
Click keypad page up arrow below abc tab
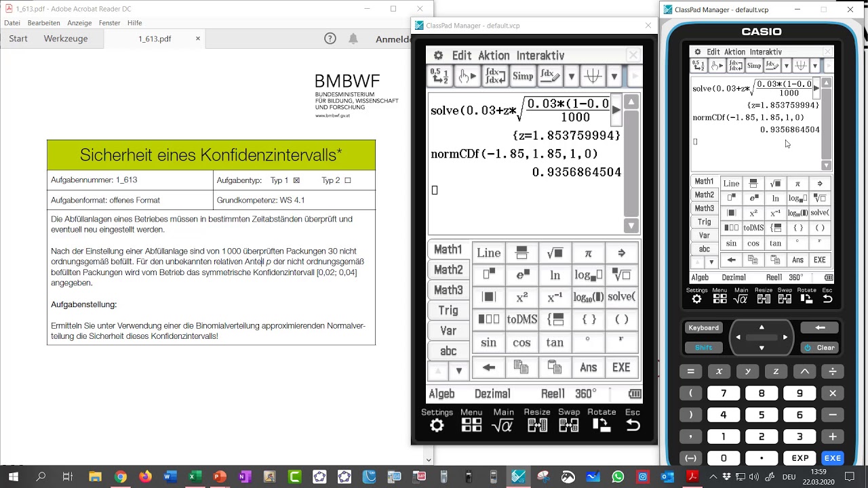[438, 371]
